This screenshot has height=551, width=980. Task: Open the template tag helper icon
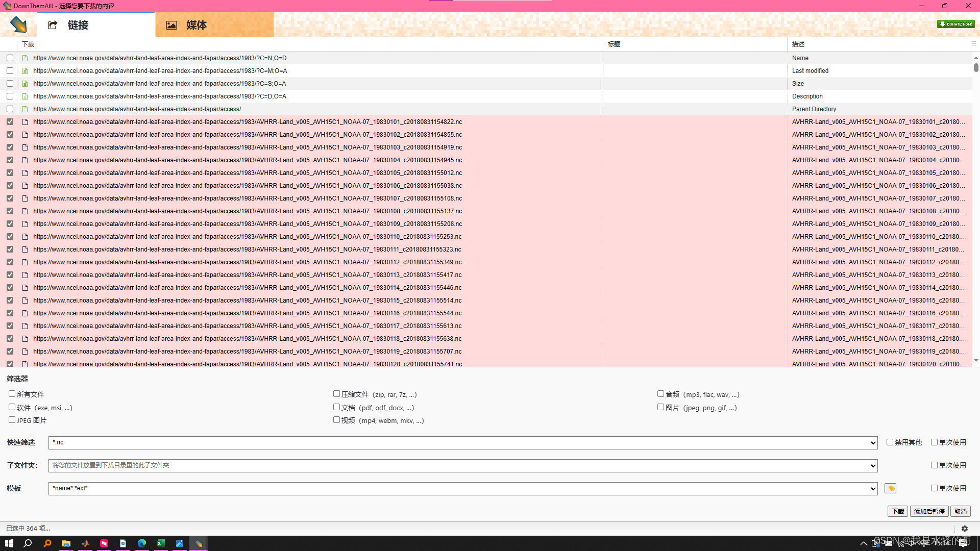coord(891,488)
